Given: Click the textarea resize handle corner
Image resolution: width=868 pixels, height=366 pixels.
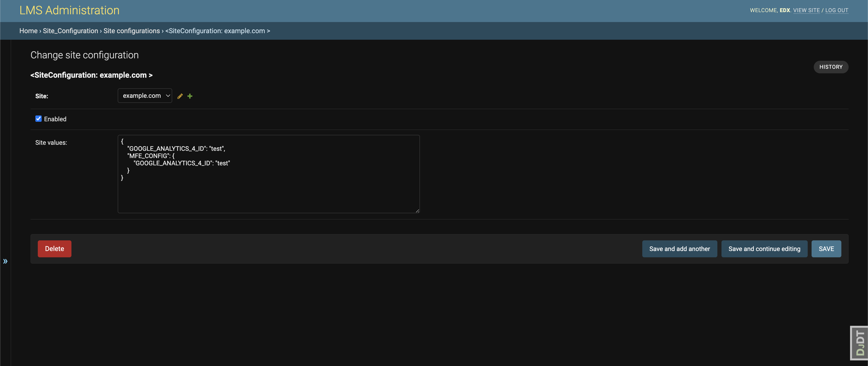Looking at the screenshot, I should [x=418, y=211].
